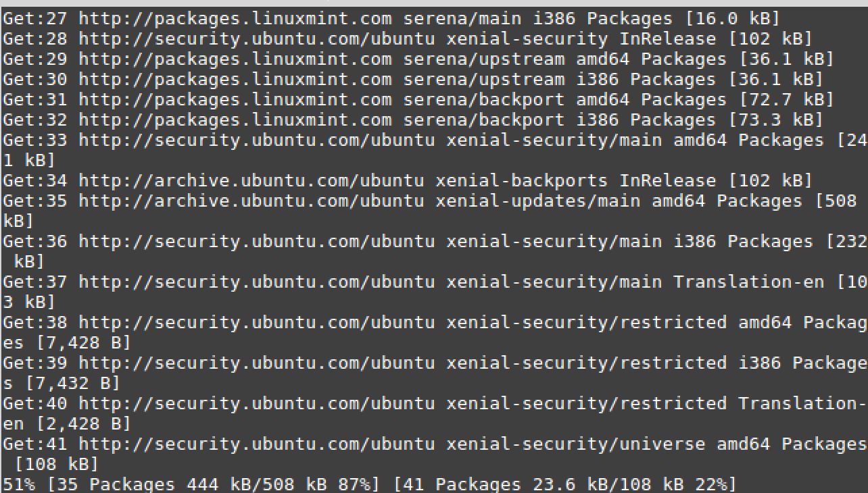Click the archive.ubuntu.com URL on line Get:35
868x493 pixels.
click(x=251, y=201)
